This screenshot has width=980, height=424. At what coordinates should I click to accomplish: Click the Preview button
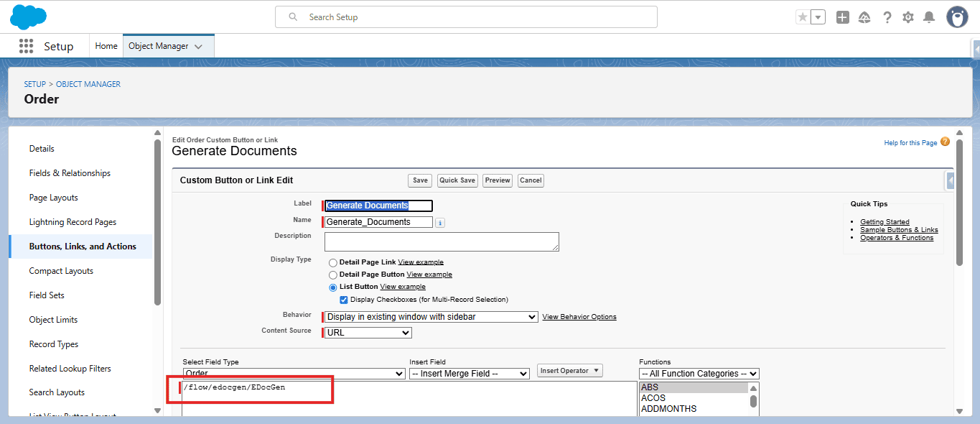(498, 180)
